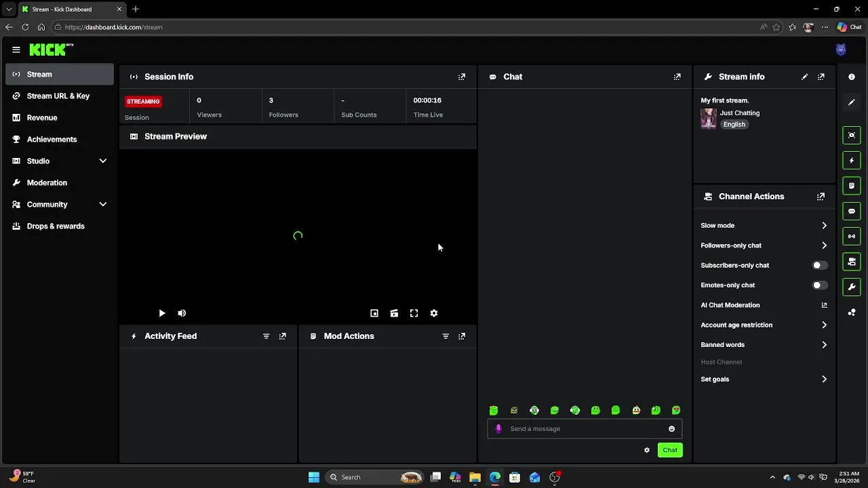The height and width of the screenshot is (488, 868).
Task: Open the hamburger menu next to Kick logo
Action: 16,49
